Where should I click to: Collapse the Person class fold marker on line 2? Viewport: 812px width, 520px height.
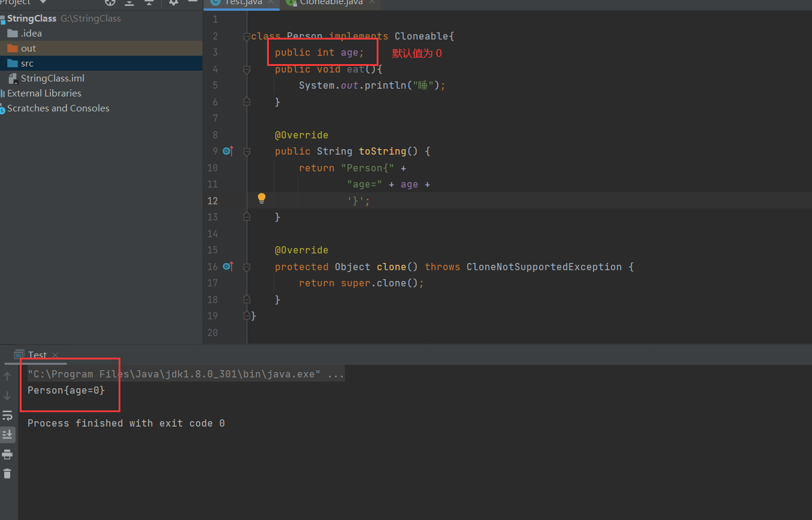[x=247, y=37]
